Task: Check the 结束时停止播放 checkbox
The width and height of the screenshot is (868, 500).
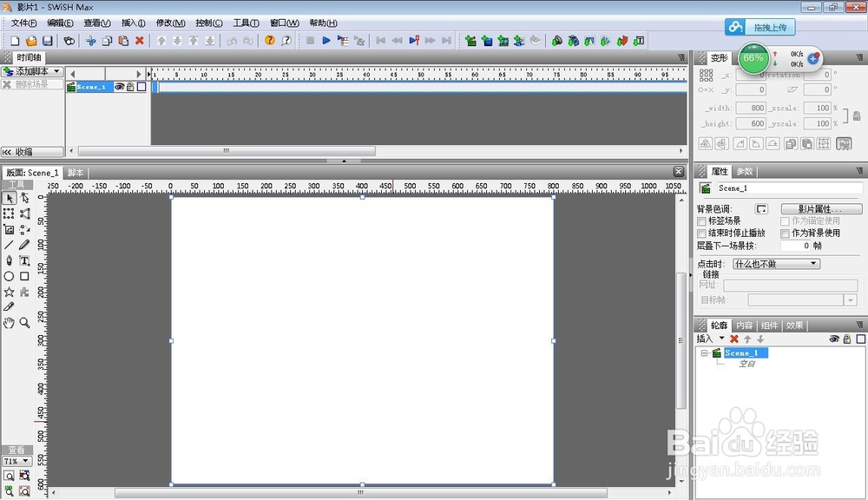Action: click(702, 234)
